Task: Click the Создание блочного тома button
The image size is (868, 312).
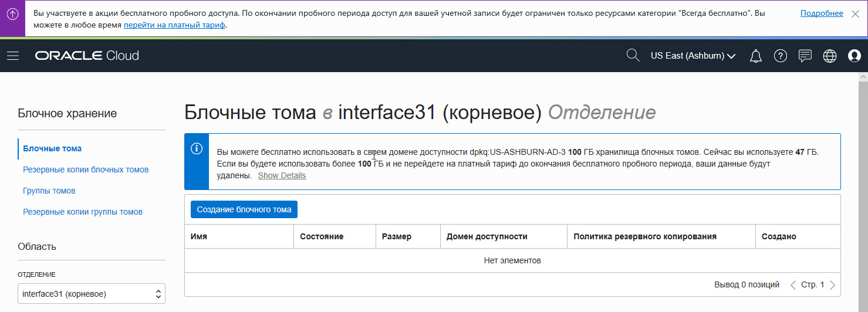Action: (244, 209)
